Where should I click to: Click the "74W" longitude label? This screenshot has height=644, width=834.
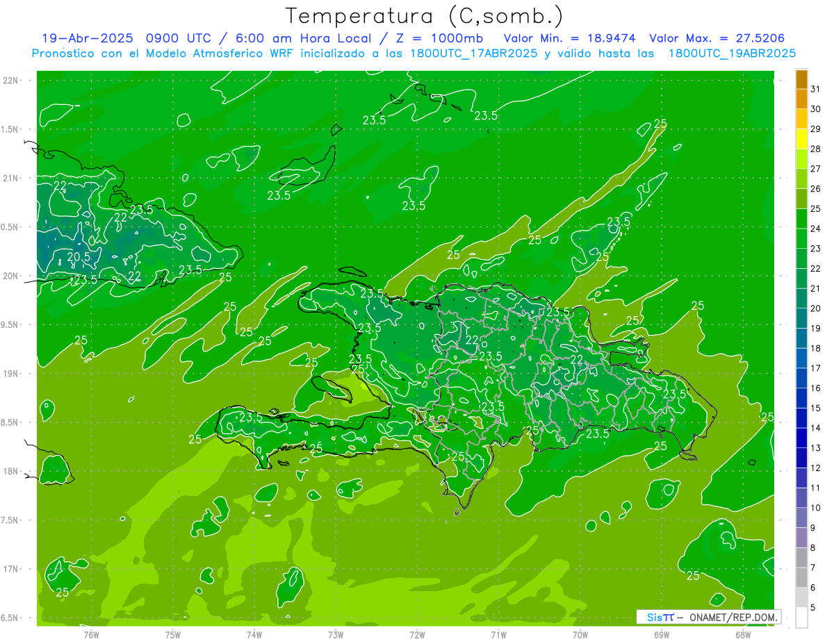click(254, 634)
